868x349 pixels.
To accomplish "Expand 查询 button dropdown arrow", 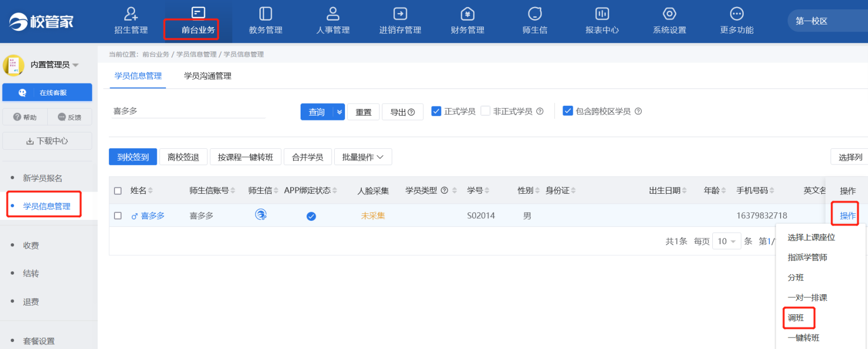I will coord(339,112).
